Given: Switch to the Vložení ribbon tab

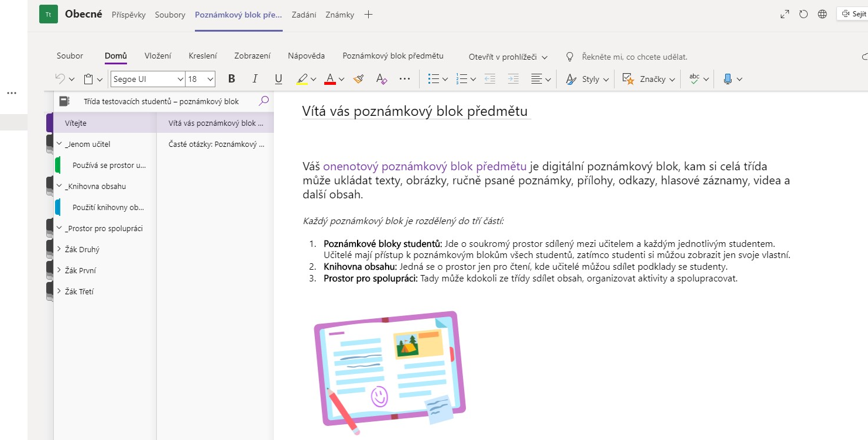Looking at the screenshot, I should [x=158, y=56].
